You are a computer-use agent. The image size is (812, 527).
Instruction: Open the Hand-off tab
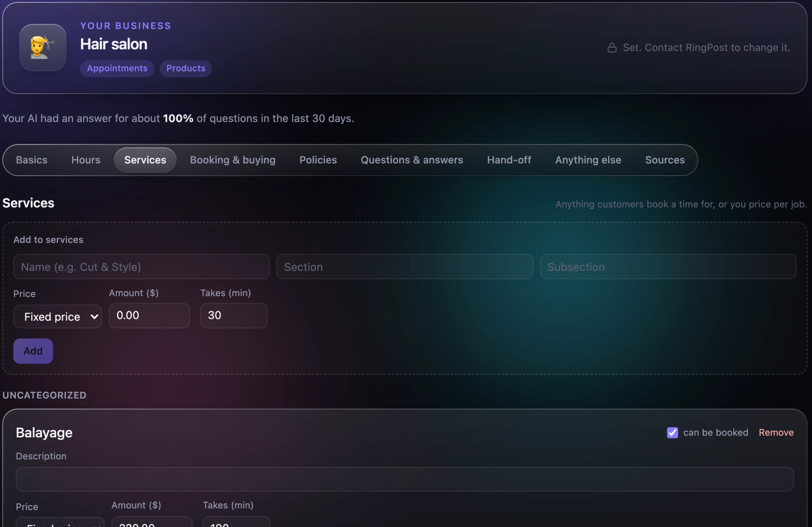tap(509, 160)
